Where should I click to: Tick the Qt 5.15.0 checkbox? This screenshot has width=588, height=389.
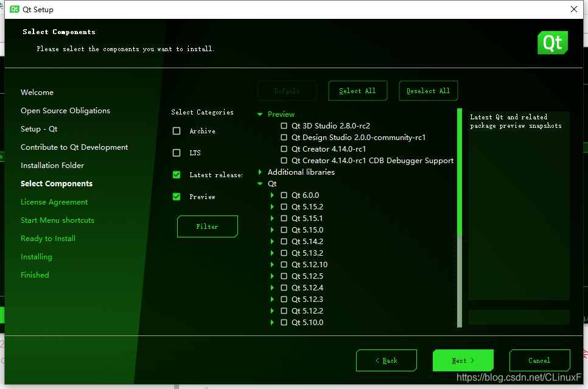[284, 230]
